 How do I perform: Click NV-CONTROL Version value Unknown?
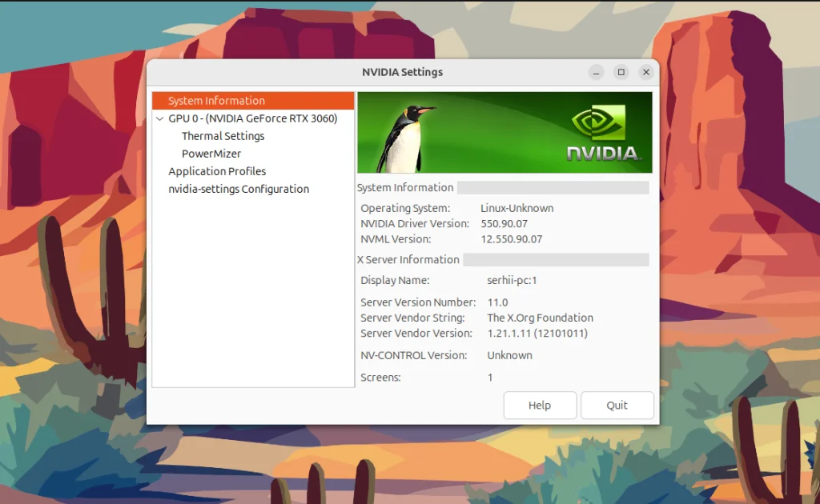[x=509, y=355]
